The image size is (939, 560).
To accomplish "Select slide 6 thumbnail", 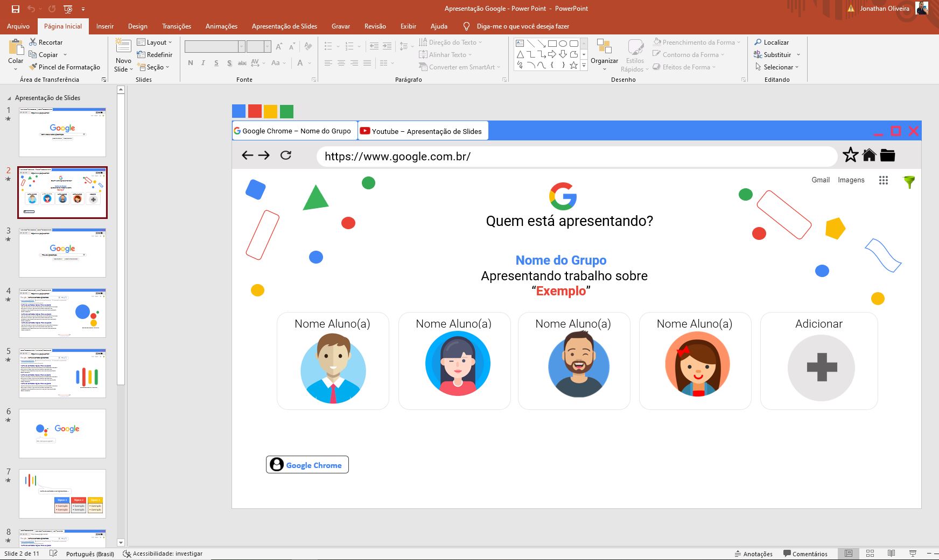I will (x=62, y=433).
